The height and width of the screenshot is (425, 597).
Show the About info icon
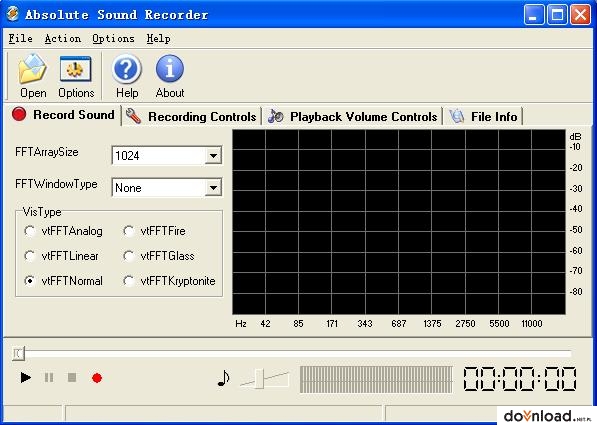tap(170, 76)
